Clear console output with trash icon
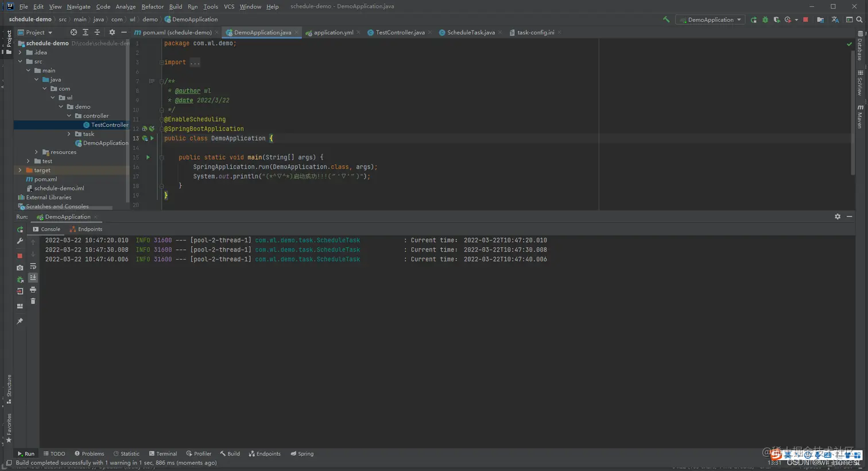The image size is (868, 471). pyautogui.click(x=33, y=301)
